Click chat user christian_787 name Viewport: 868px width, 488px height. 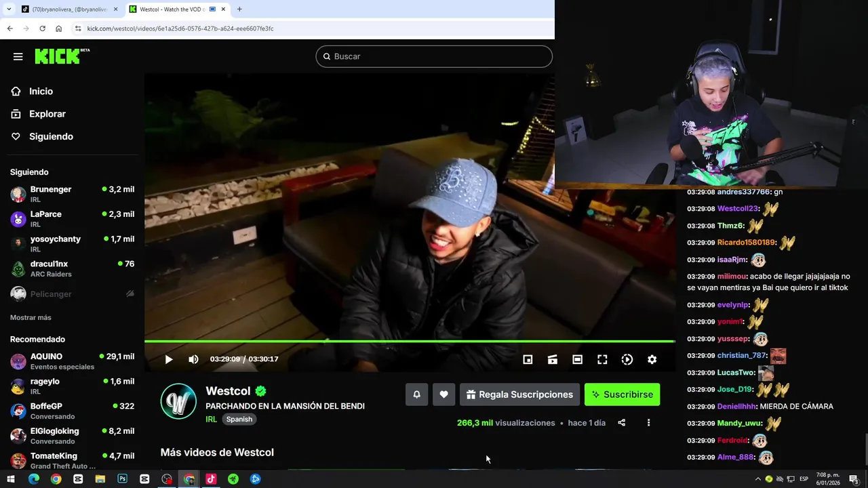point(742,356)
